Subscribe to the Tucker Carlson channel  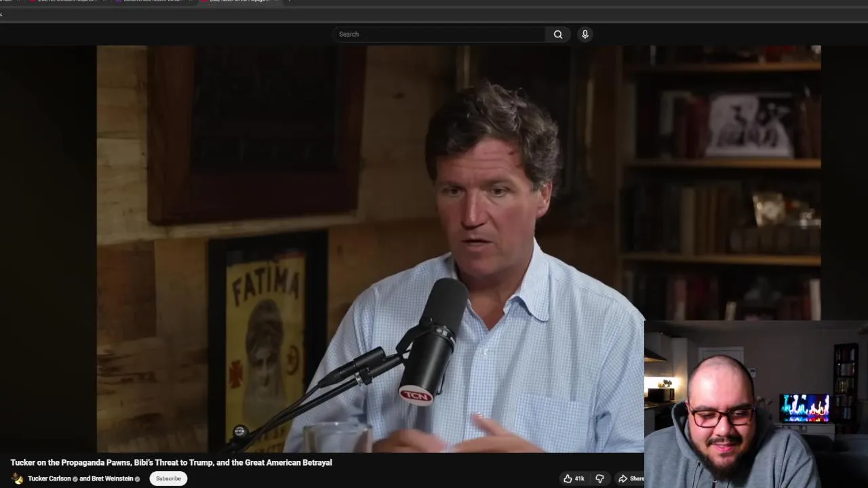point(168,479)
